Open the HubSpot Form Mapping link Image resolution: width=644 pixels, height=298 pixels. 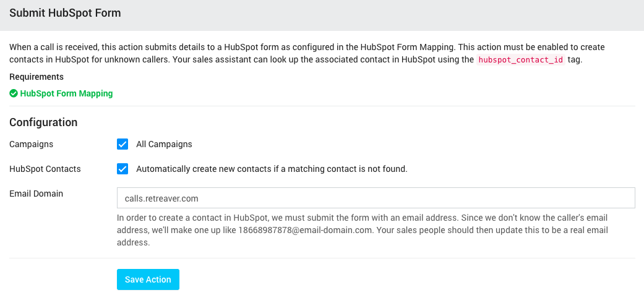tap(66, 94)
